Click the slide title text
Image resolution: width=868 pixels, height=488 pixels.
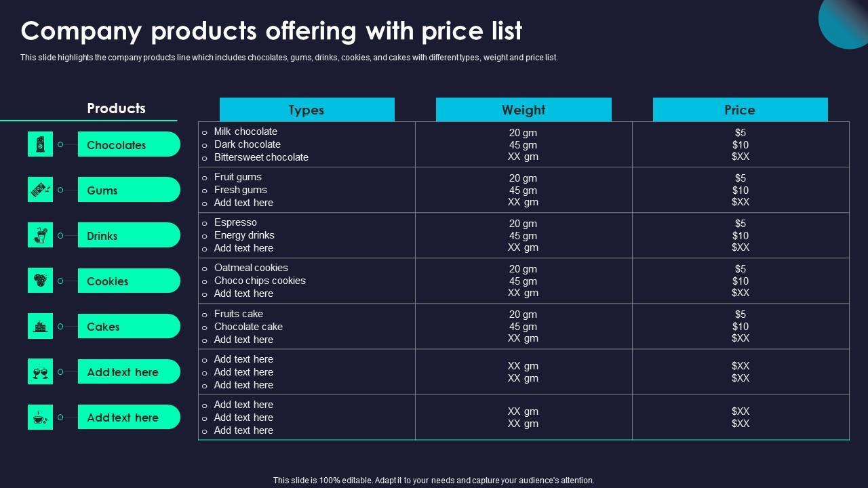pyautogui.click(x=271, y=31)
